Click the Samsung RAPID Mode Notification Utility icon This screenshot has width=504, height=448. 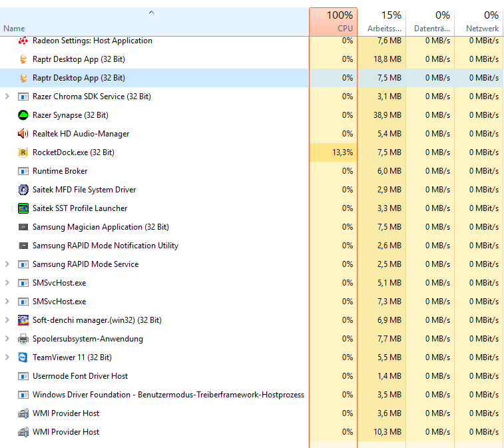[23, 246]
